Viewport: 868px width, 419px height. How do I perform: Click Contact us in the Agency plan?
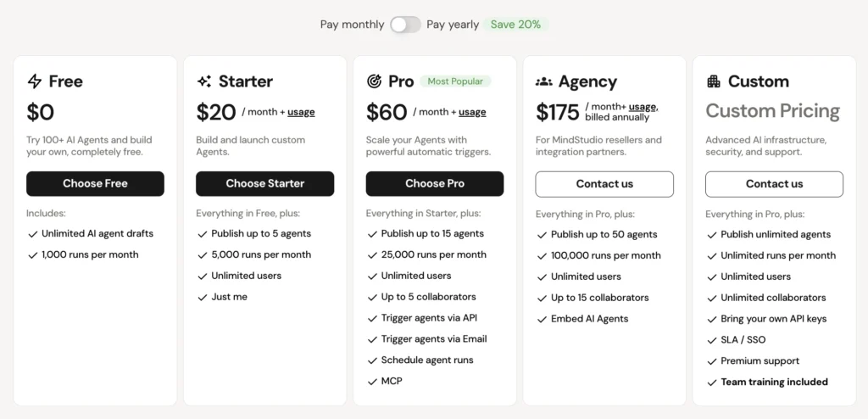(x=604, y=184)
